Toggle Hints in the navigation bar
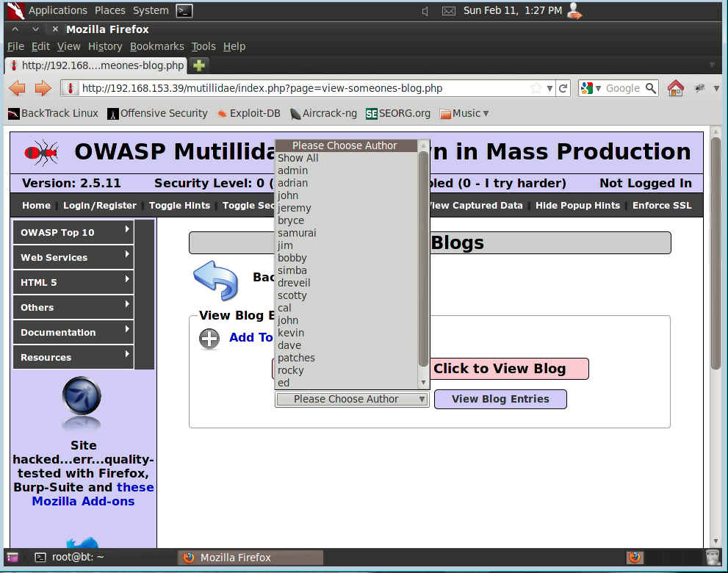Viewport: 728px width, 573px height. pos(179,206)
